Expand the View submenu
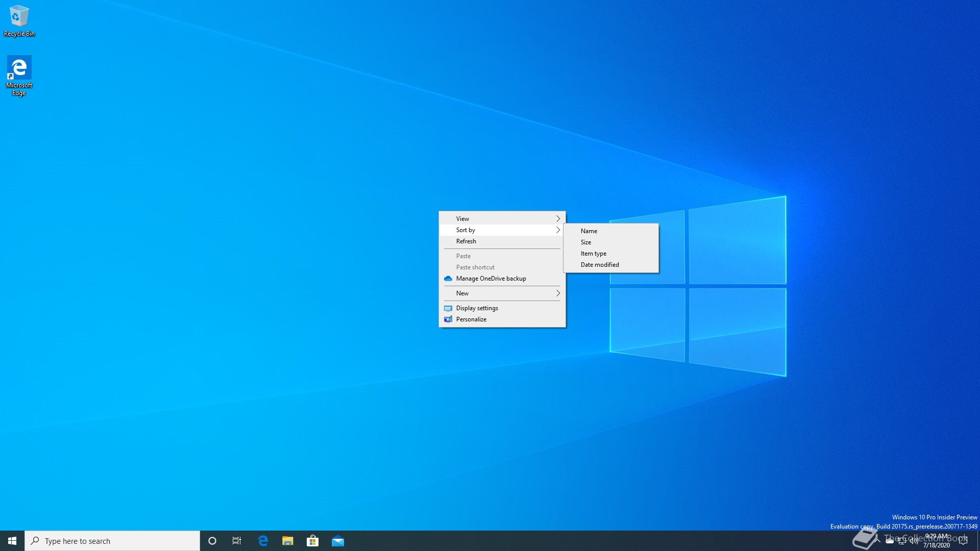The image size is (980, 551). click(502, 218)
